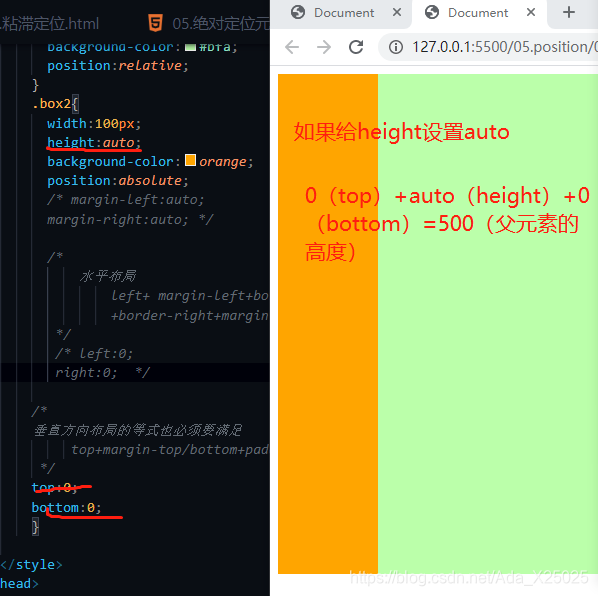Click the globe favicon on first tab

pos(297,12)
